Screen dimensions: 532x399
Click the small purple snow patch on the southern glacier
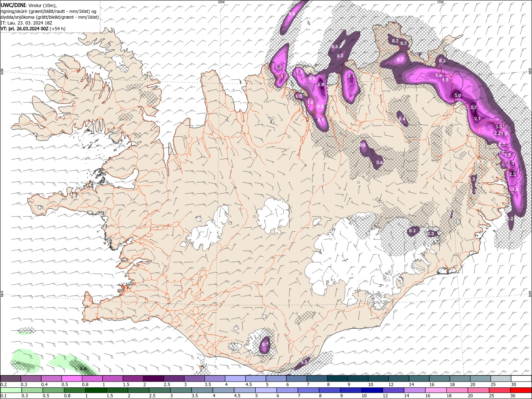coord(265,345)
